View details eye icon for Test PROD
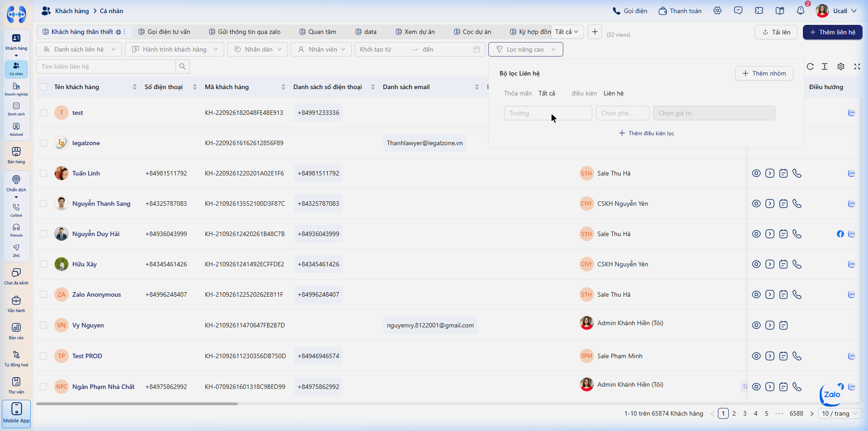Image resolution: width=868 pixels, height=431 pixels. 756,356
